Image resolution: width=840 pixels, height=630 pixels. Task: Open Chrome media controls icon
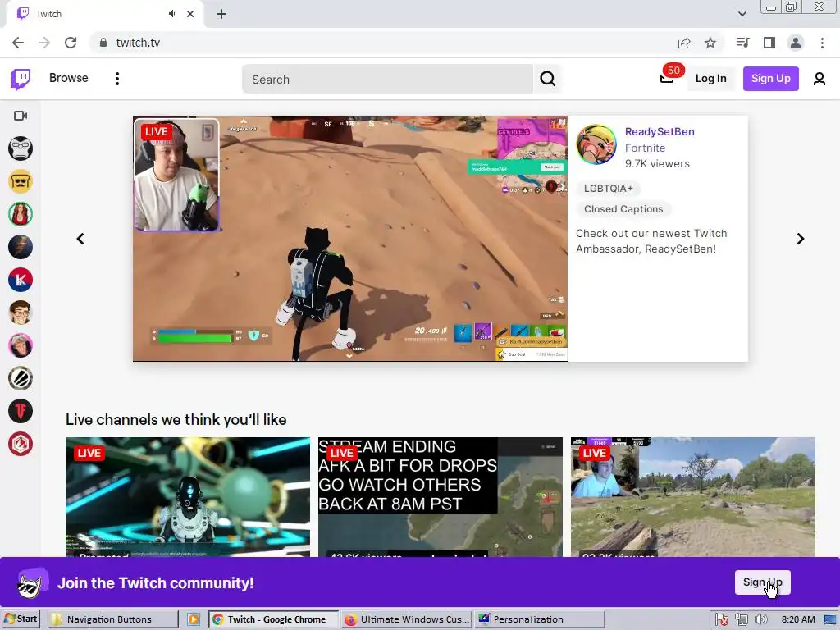(x=742, y=43)
